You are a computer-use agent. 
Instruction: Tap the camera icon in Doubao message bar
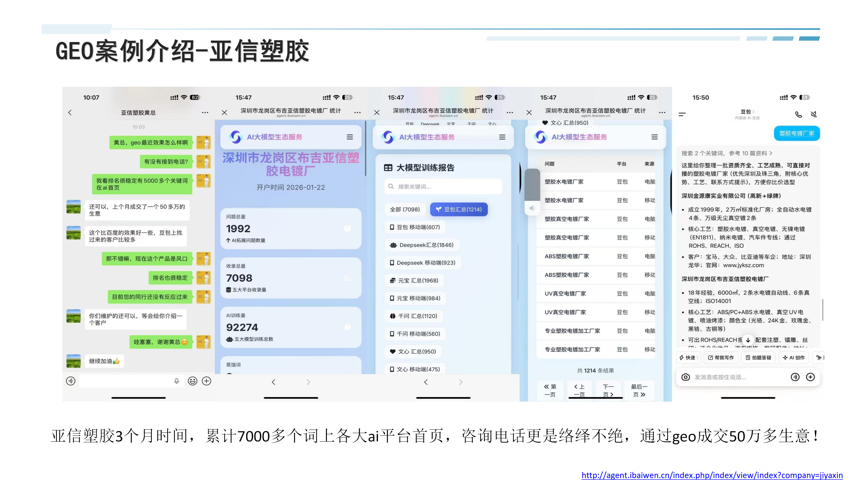(686, 377)
